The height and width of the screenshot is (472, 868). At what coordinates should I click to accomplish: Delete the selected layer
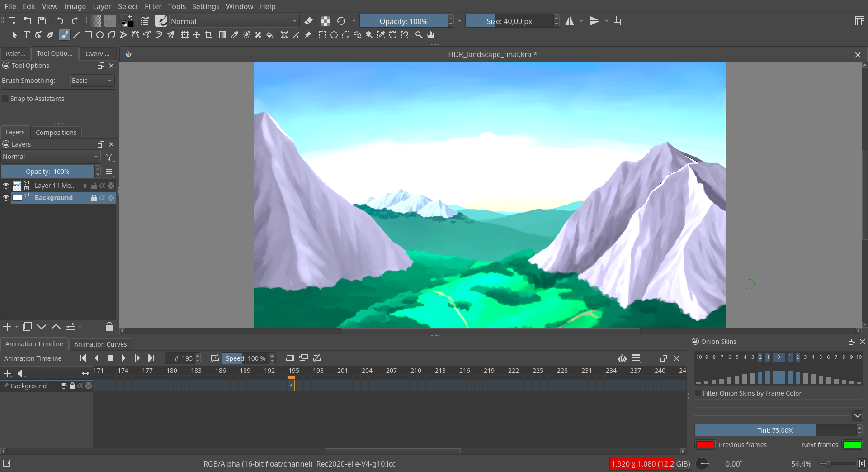coord(108,327)
